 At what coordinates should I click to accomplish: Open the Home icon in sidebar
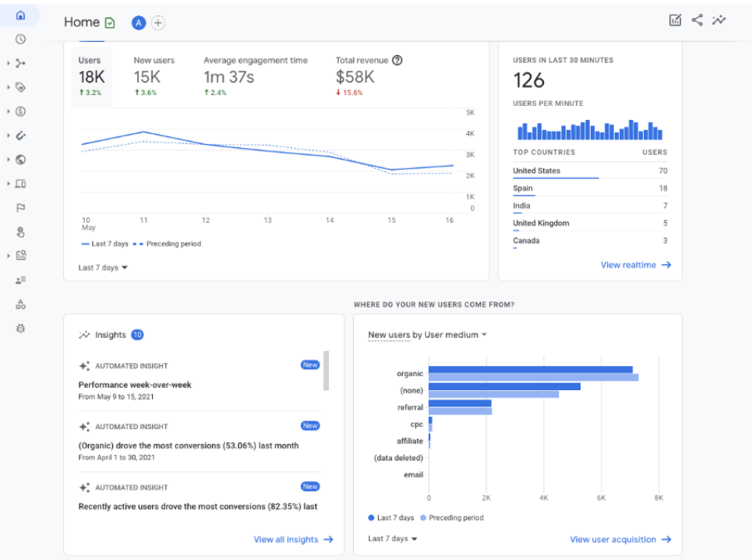[x=20, y=16]
